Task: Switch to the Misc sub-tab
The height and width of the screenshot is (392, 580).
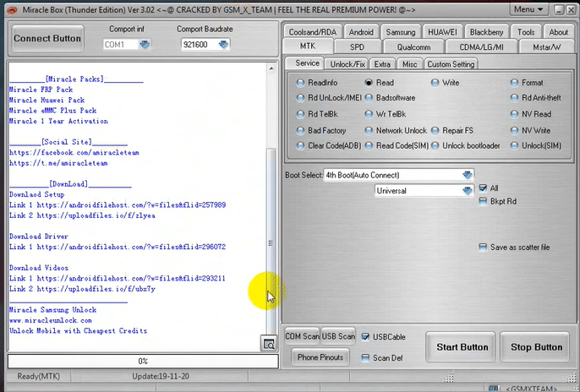Action: click(410, 64)
